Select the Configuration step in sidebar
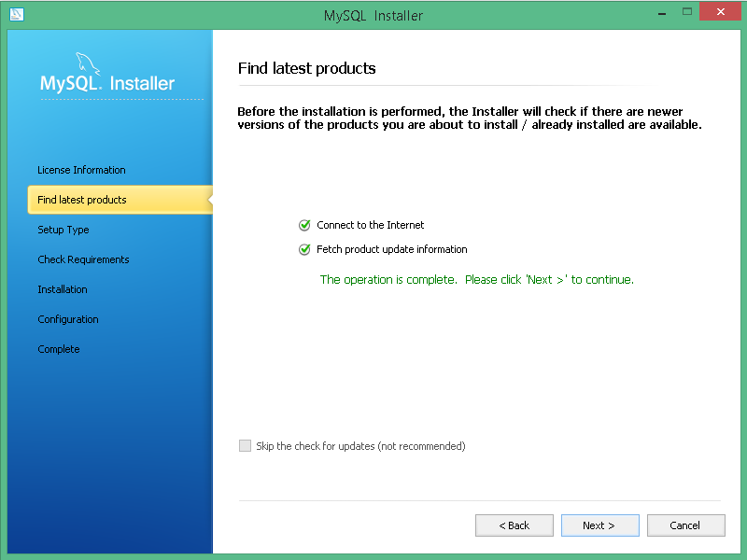Screen dimensions: 747x560 tap(68, 319)
